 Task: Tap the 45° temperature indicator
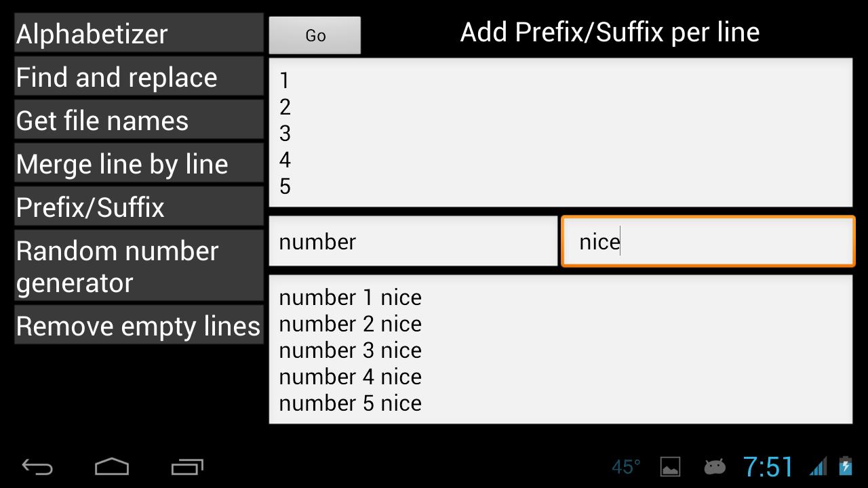[x=626, y=466]
